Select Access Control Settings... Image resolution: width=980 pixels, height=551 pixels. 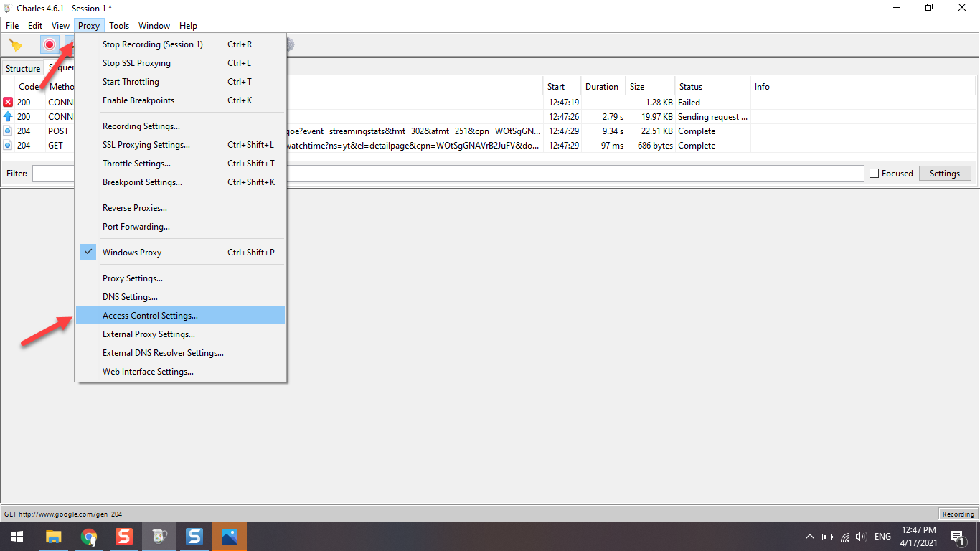tap(180, 316)
